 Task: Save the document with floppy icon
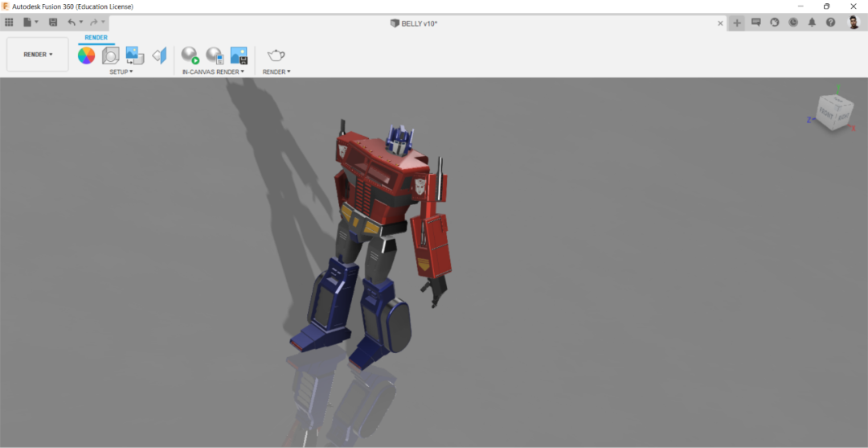click(53, 23)
